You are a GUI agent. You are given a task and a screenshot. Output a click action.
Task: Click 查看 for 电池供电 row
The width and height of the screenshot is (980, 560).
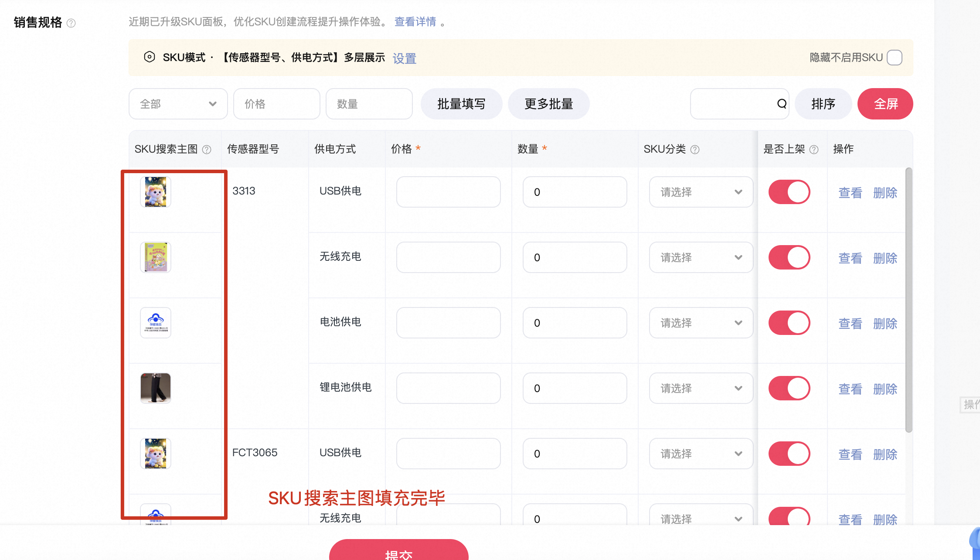(851, 324)
